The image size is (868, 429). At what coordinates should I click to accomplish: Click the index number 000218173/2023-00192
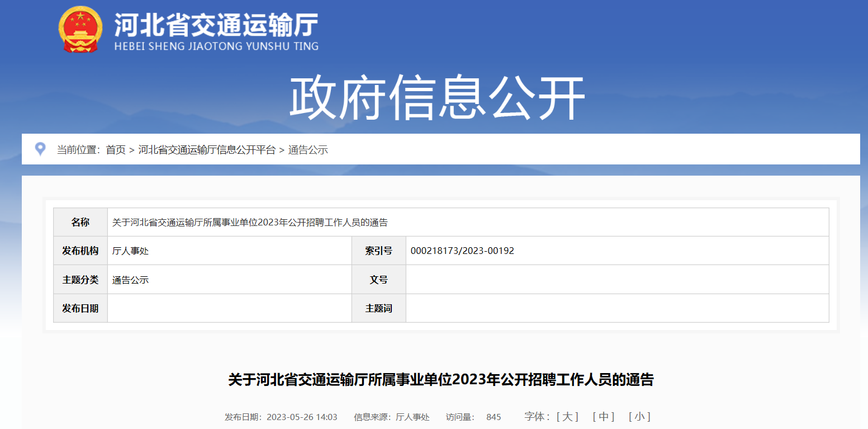pyautogui.click(x=462, y=251)
